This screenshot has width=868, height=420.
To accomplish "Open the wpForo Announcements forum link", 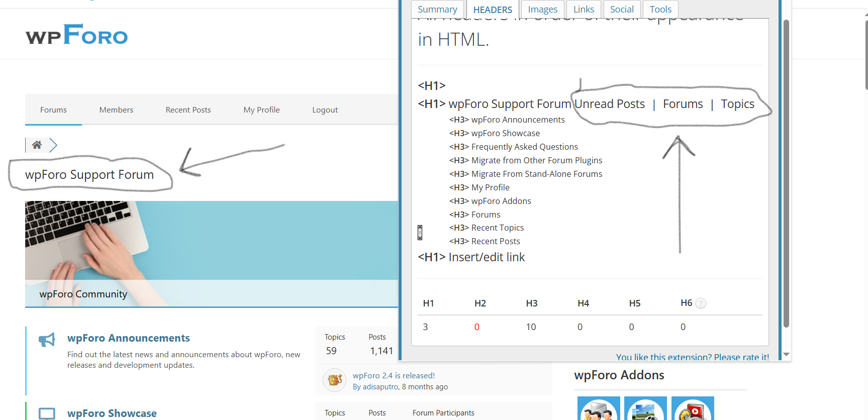I will click(x=129, y=338).
